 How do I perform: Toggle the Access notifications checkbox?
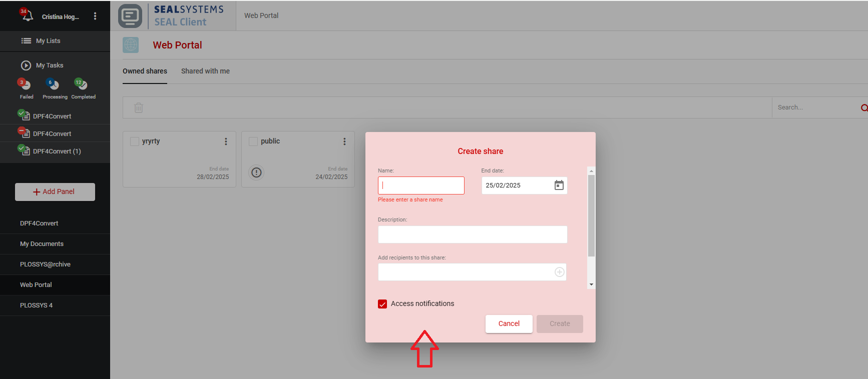(382, 304)
